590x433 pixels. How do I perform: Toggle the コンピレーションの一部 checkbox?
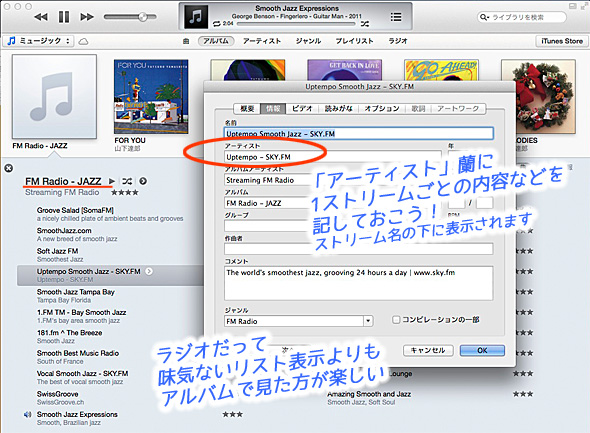click(396, 320)
